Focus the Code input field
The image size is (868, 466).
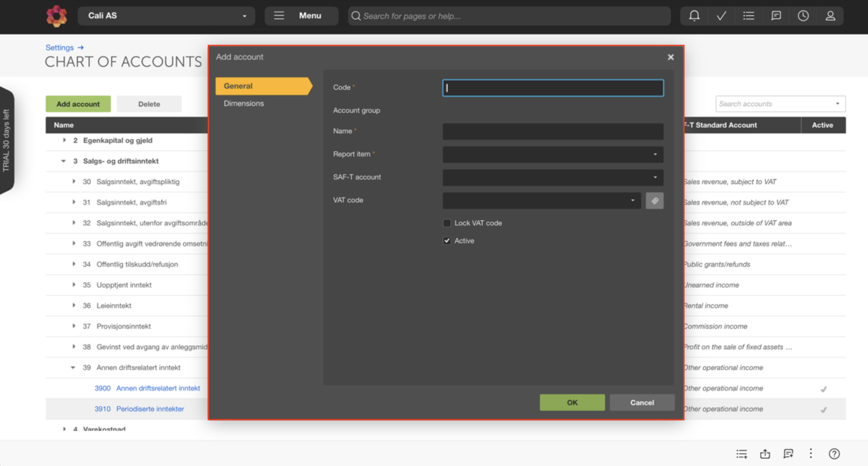click(553, 88)
